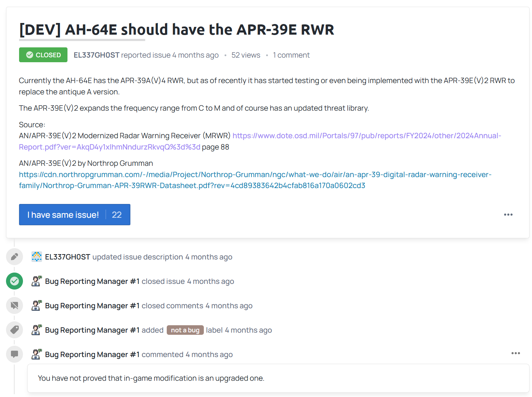This screenshot has width=532, height=397.
Task: Click the comments-closed timeline icon
Action: (14, 305)
